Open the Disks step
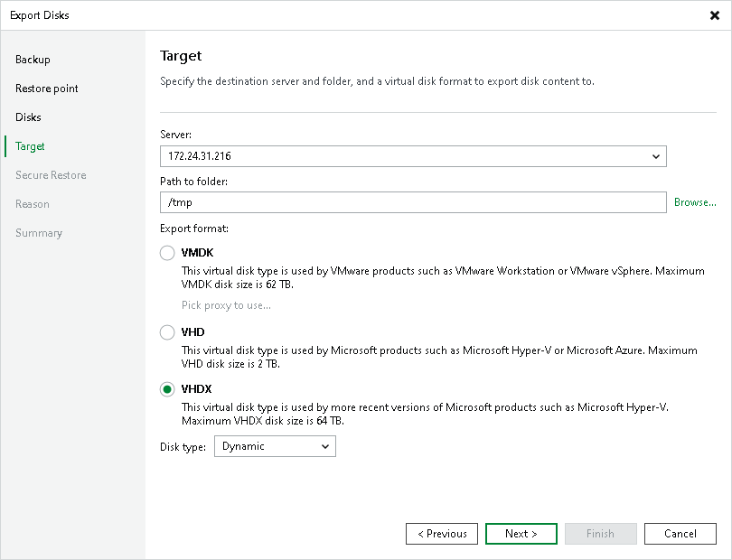Image resolution: width=732 pixels, height=560 pixels. click(x=28, y=117)
